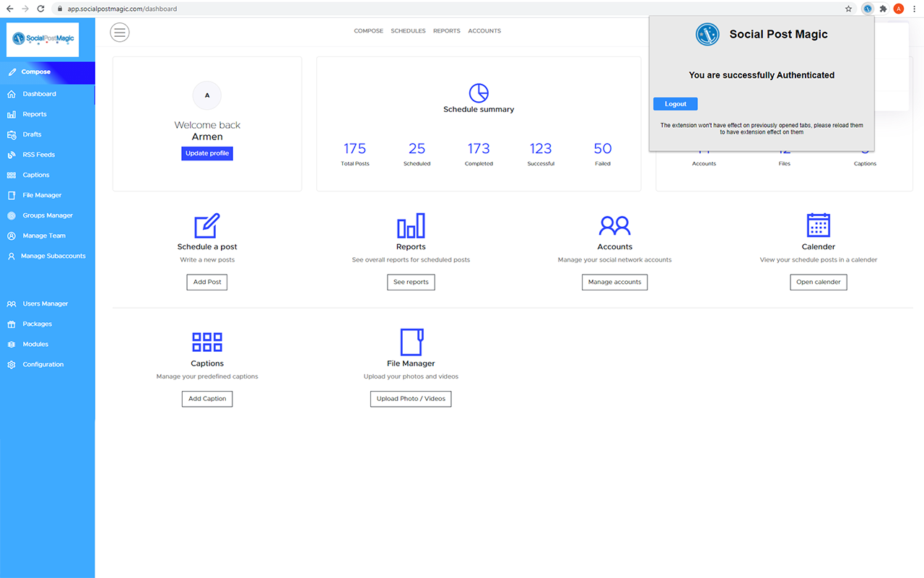Viewport: 924px width, 578px height.
Task: Open the hamburger menu icon
Action: (x=120, y=32)
